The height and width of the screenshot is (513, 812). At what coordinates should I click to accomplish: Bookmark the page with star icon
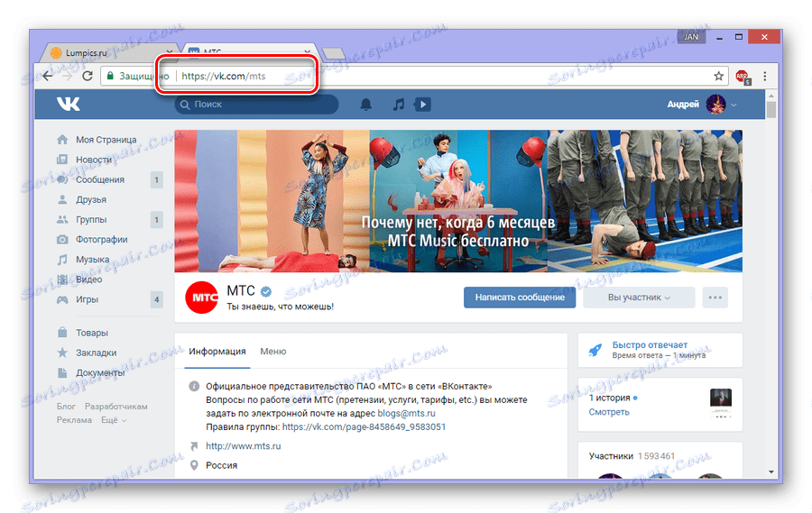[718, 76]
